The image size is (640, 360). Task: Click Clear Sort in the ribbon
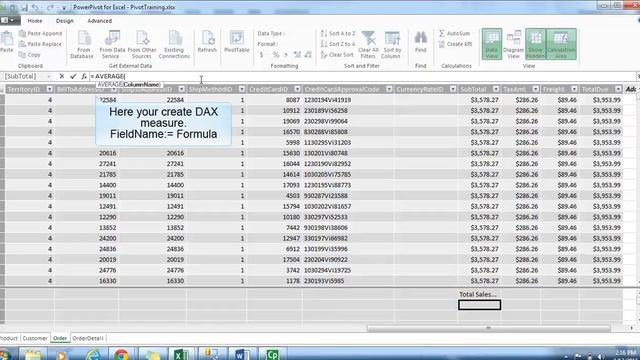(x=337, y=55)
